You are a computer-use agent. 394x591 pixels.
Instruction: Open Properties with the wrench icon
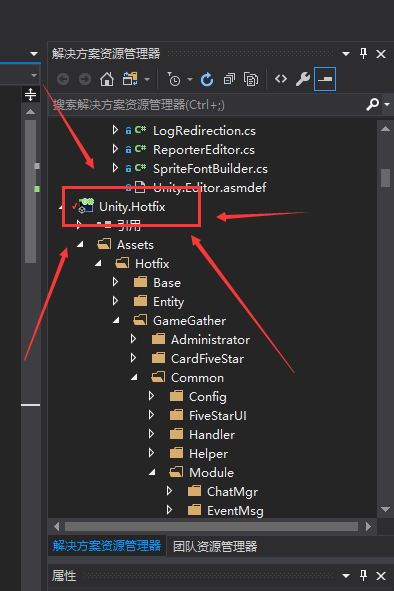(302, 79)
